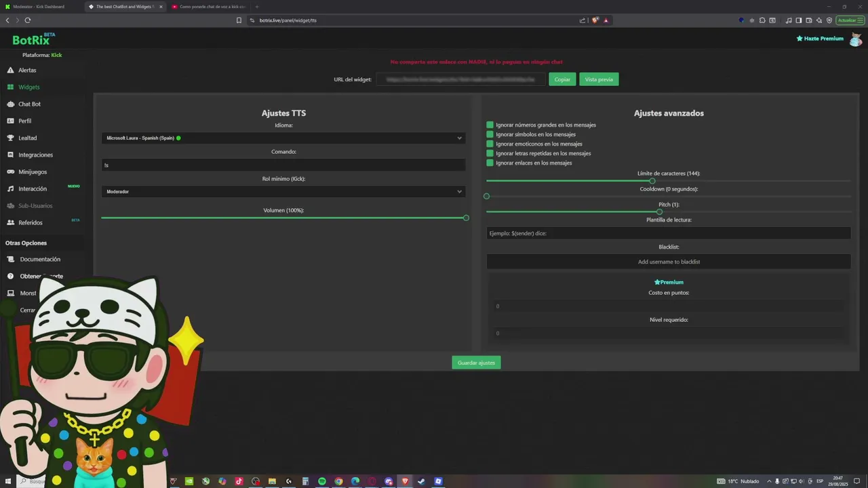Open Spotify from the taskbar
Image resolution: width=868 pixels, height=488 pixels.
coord(322,481)
